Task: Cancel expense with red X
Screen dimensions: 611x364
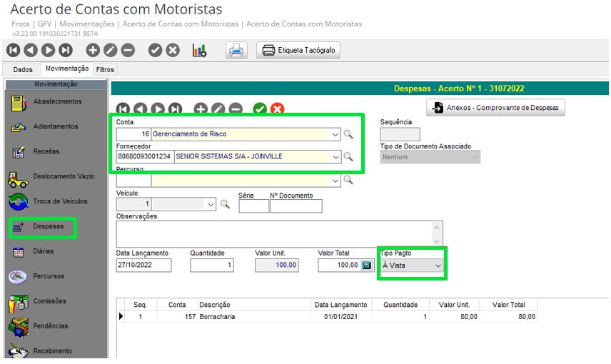Action: click(x=278, y=108)
